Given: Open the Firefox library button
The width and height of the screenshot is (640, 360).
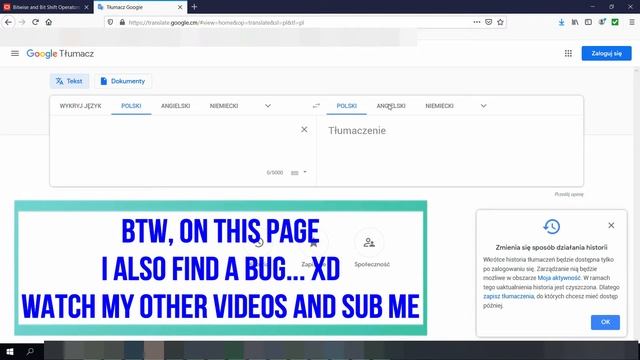Looking at the screenshot, I should (575, 22).
